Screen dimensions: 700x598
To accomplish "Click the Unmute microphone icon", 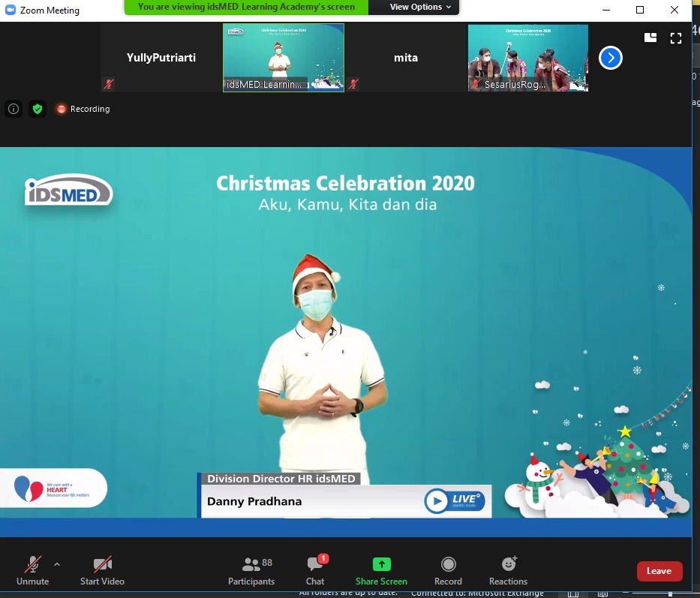I will pos(33,565).
